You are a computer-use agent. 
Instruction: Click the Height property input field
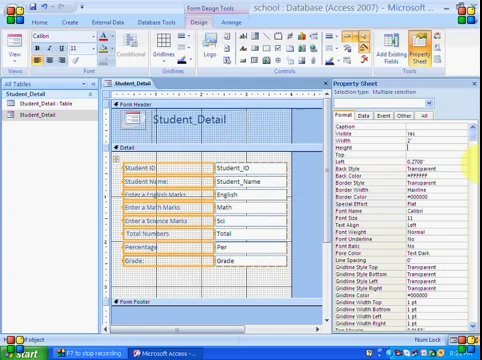(x=437, y=148)
